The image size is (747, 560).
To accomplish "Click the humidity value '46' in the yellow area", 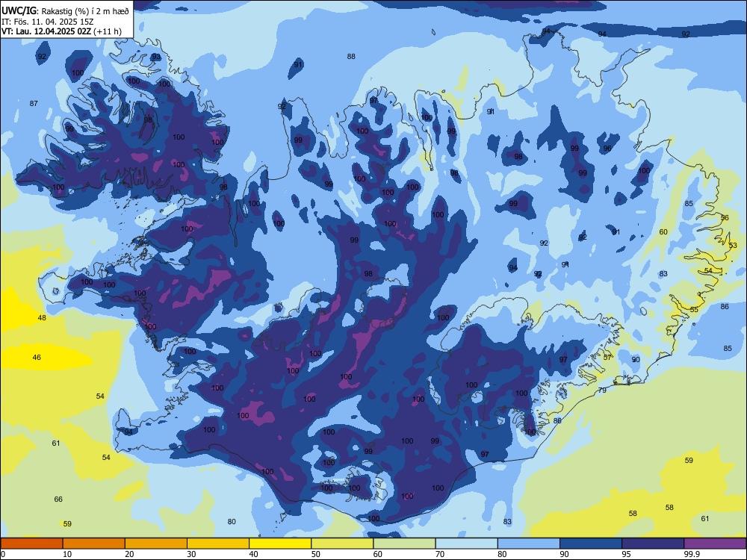I will pyautogui.click(x=37, y=357).
